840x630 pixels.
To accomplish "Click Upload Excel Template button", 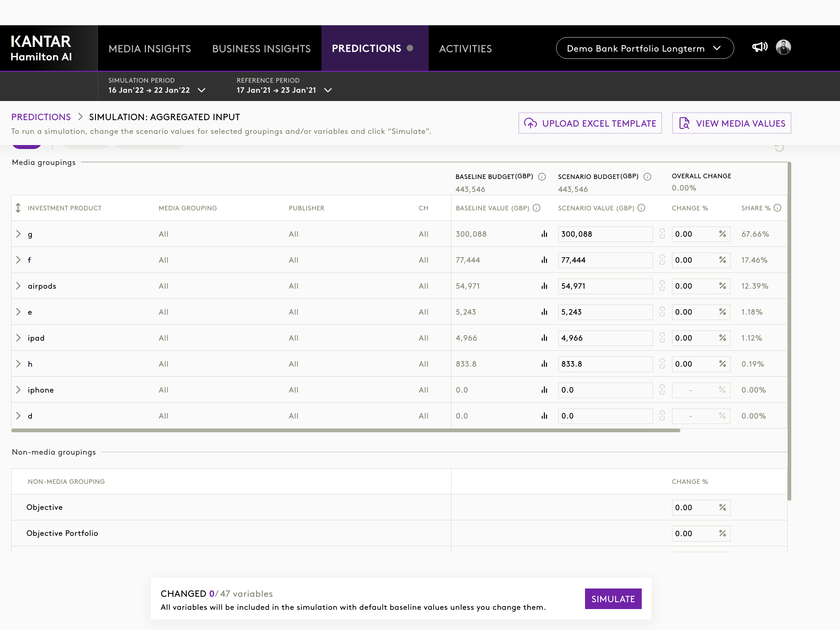I will (x=590, y=123).
